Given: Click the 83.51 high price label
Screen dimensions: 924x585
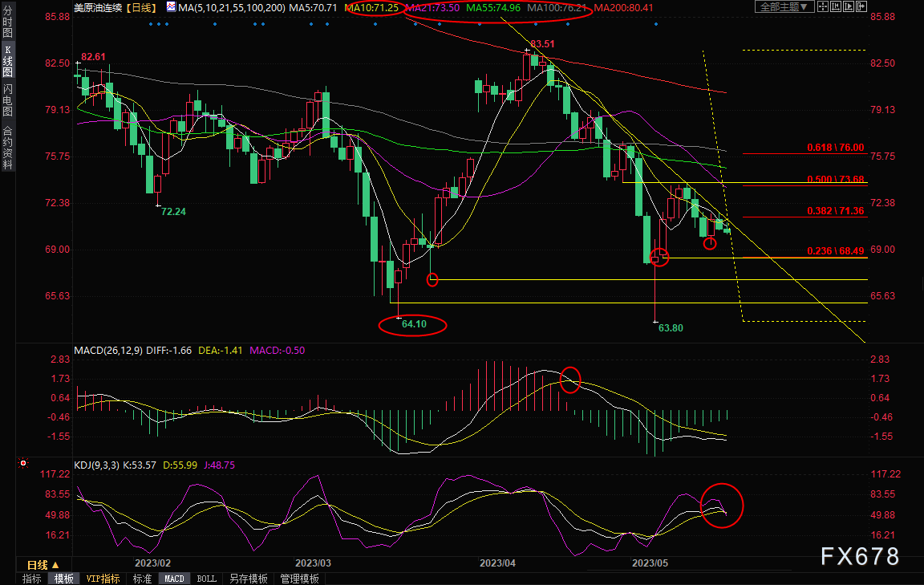Looking at the screenshot, I should click(x=542, y=43).
